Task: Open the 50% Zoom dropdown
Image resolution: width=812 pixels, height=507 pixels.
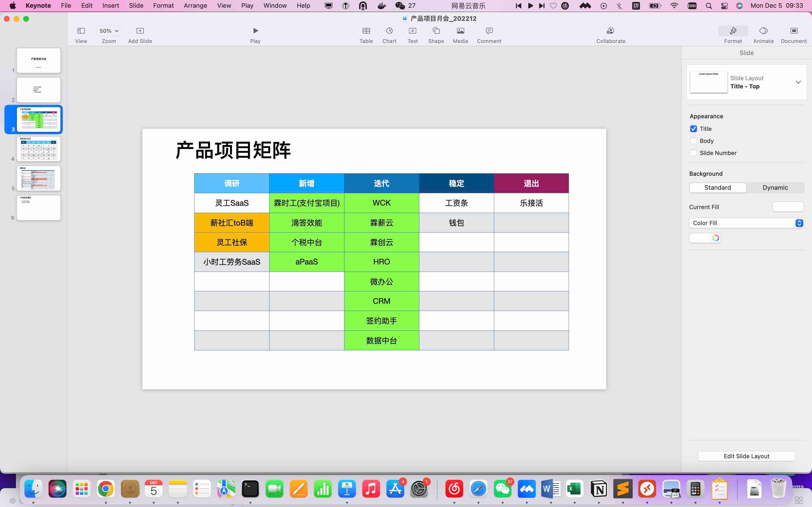Action: [x=109, y=31]
